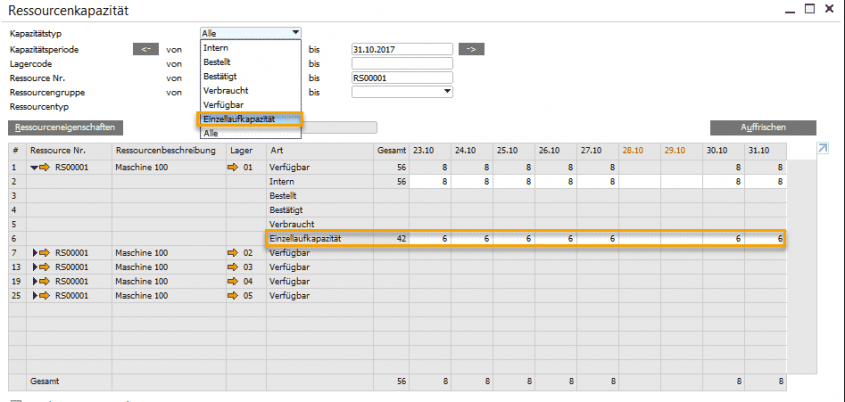Select Bestellt in the dropdown list
This screenshot has height=402, width=845.
(x=251, y=62)
